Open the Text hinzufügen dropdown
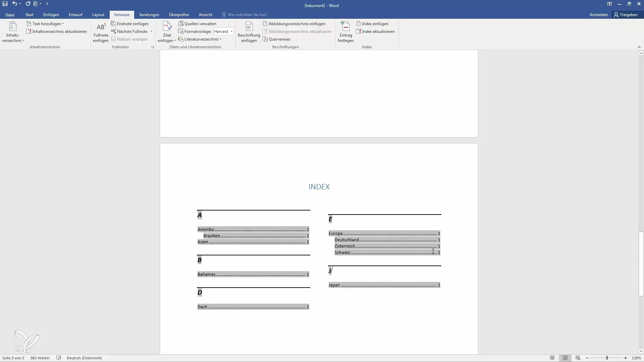Screen dimensions: 644x362 [45, 24]
